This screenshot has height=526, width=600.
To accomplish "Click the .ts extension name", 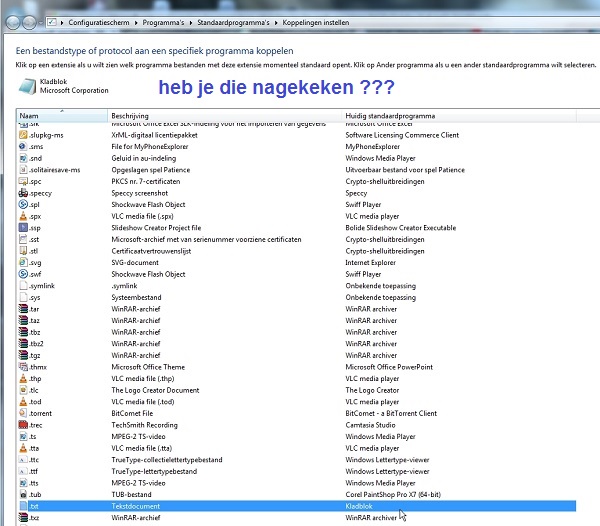I will coord(33,436).
